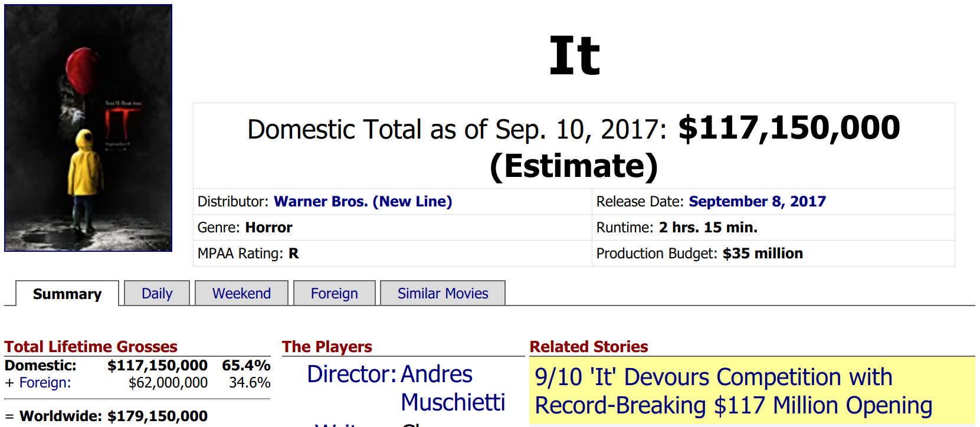The width and height of the screenshot is (980, 427).
Task: Click the Related Stories heading
Action: pyautogui.click(x=588, y=347)
